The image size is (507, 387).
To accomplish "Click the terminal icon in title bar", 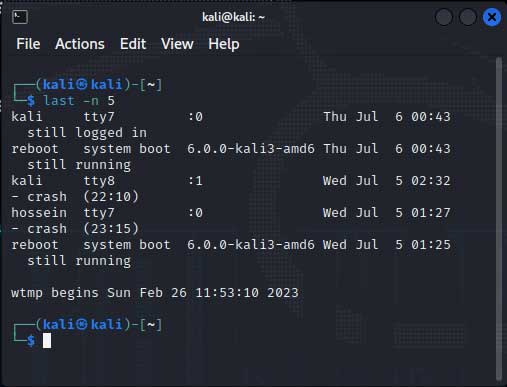I will pyautogui.click(x=20, y=17).
